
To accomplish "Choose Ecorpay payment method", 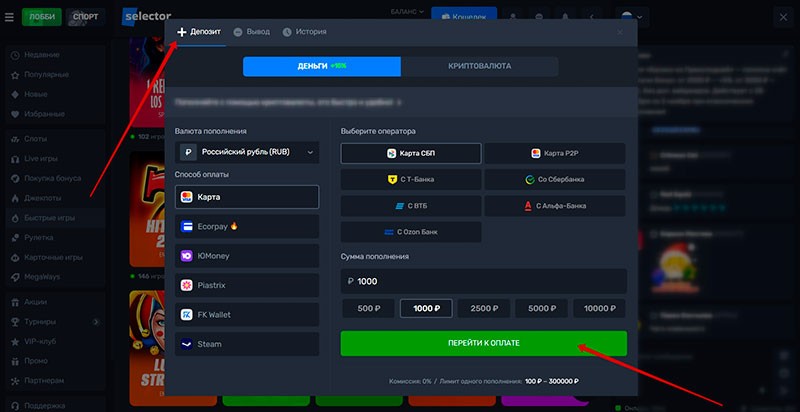I will [246, 227].
